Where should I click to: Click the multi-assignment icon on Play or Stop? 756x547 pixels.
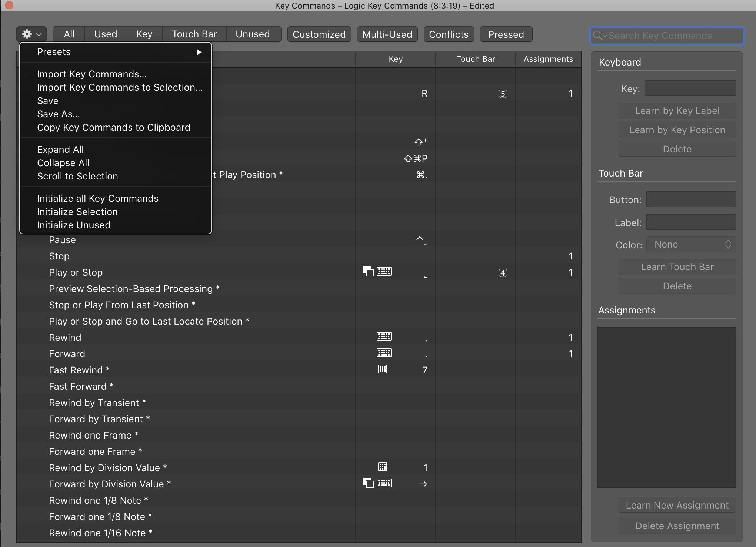[x=369, y=271]
